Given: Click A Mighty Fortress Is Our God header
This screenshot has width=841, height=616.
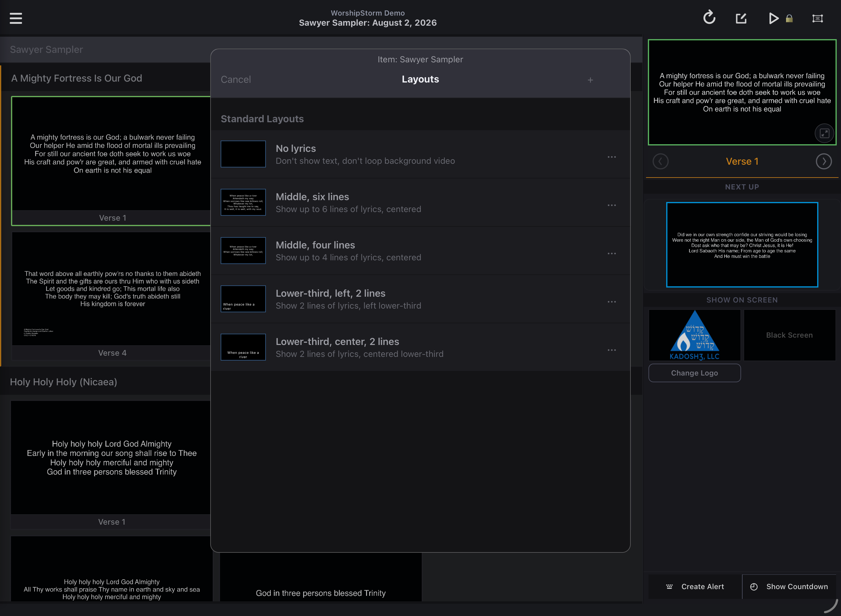Looking at the screenshot, I should [76, 78].
